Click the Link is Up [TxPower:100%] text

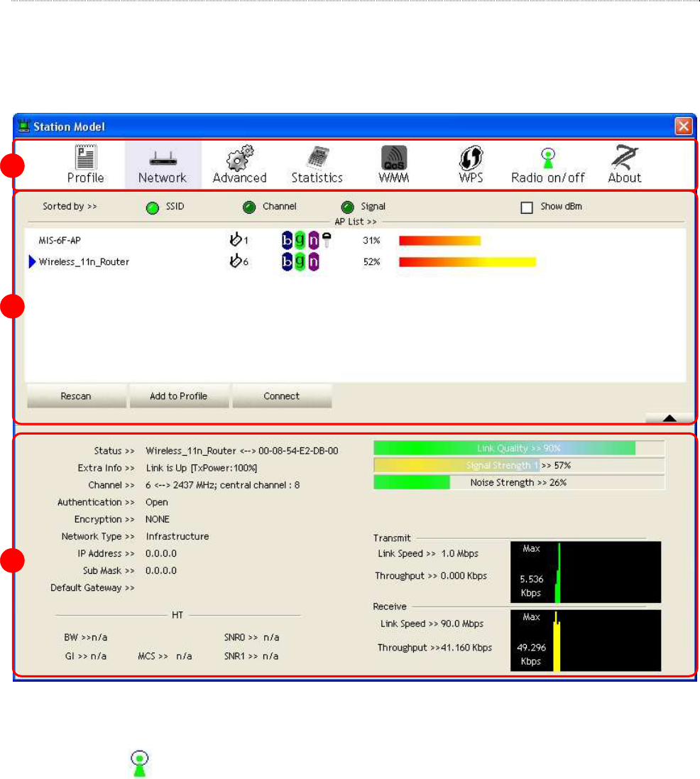[x=201, y=468]
